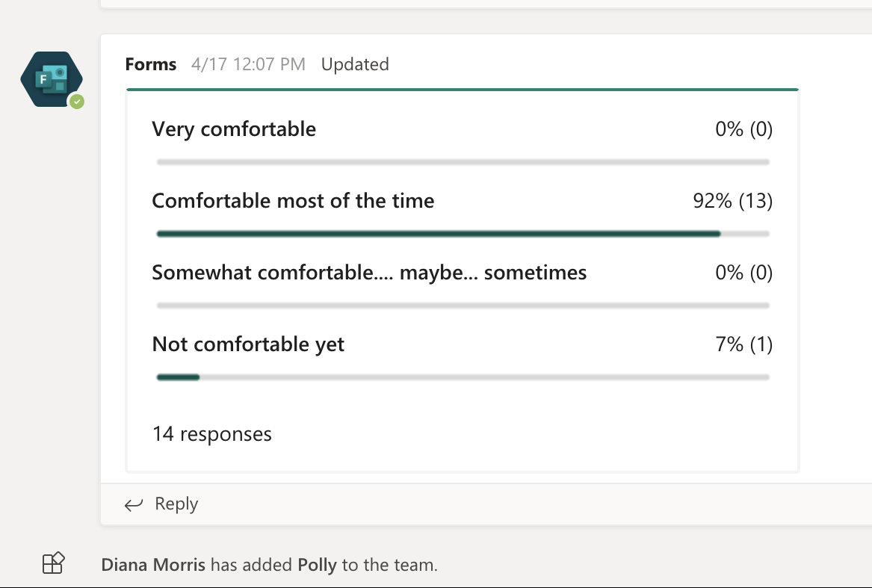Click the 4/17 12:07 PM timestamp
872x588 pixels.
[248, 64]
